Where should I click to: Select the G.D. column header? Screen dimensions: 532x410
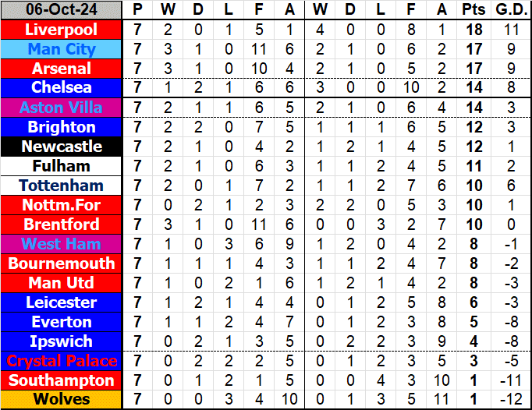click(x=511, y=10)
